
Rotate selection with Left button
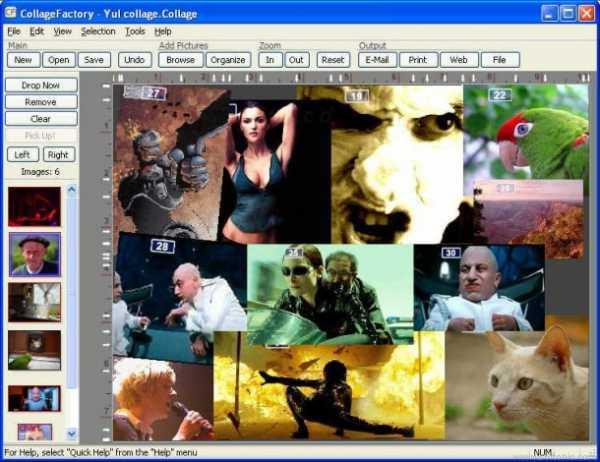23,155
